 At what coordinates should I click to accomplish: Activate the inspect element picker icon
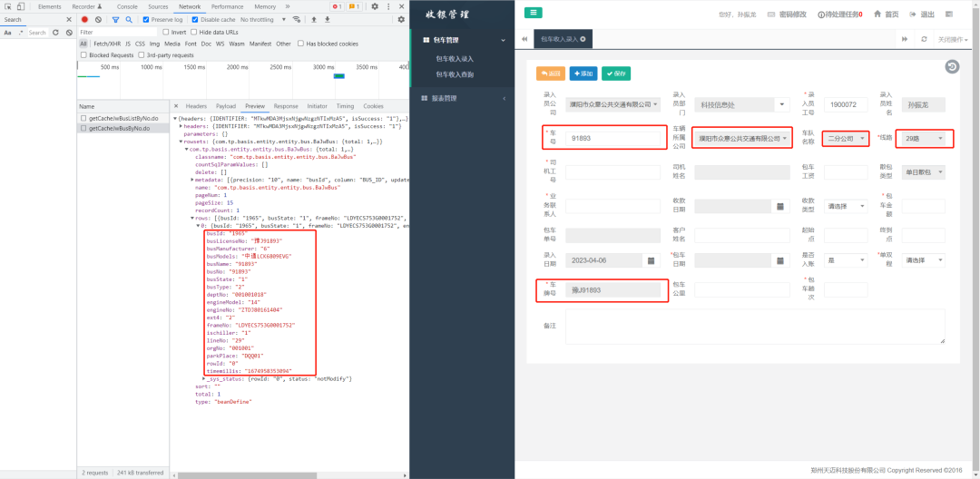pos(9,6)
